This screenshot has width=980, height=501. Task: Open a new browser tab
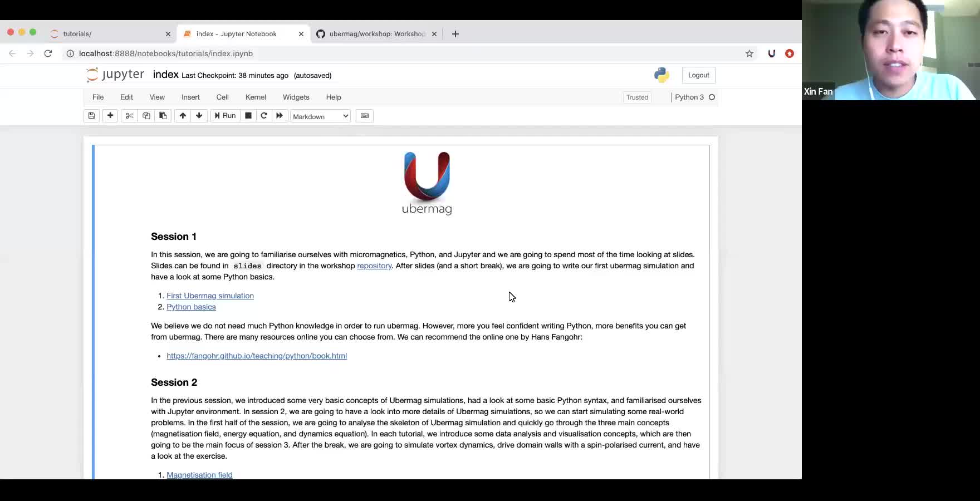pos(455,34)
